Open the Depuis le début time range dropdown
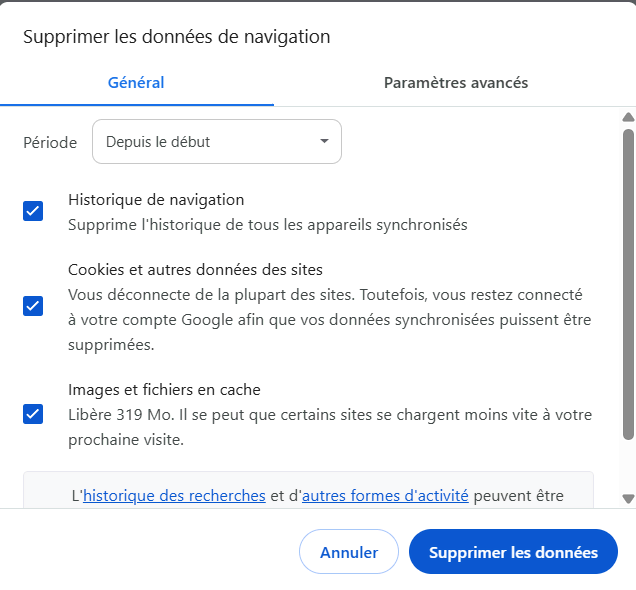Screen dimensions: 636x590 tap(216, 142)
